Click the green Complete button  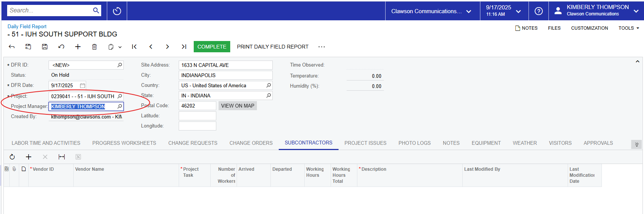click(212, 47)
